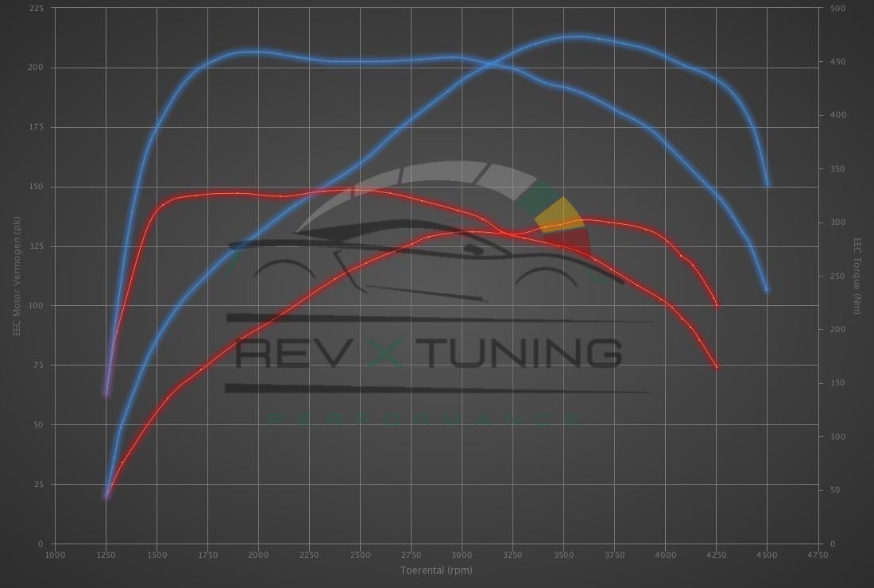Click the 1250 rpm tick label
This screenshot has width=874, height=588.
click(106, 555)
